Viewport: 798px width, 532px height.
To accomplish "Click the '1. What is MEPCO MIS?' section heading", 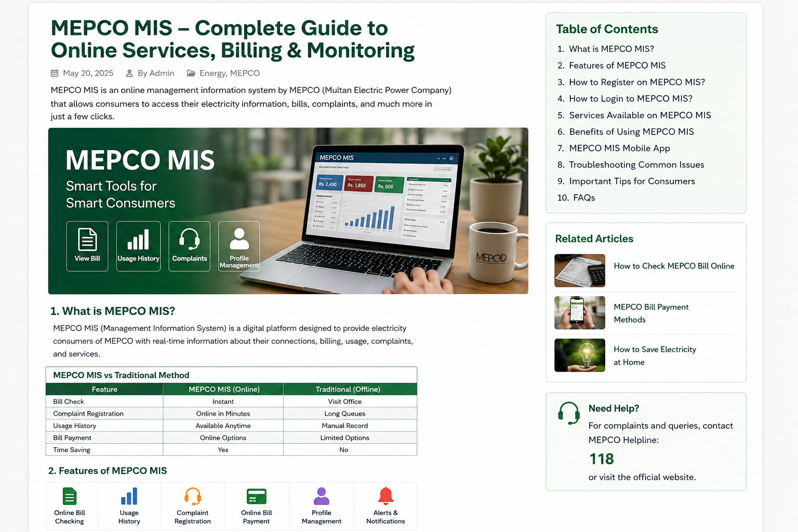I will point(113,311).
